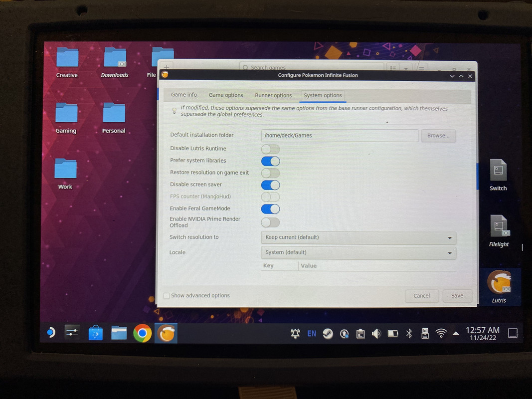Launch Filelight from the desktop
Viewport: 532px width, 399px height.
(499, 231)
